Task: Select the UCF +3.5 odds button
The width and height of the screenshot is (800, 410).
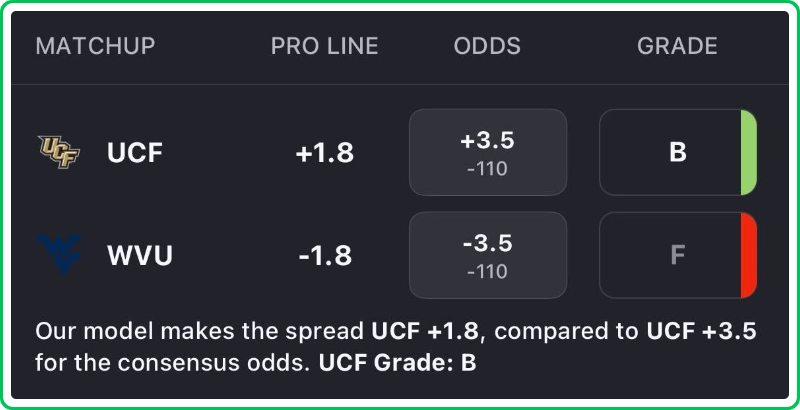Action: 487,152
